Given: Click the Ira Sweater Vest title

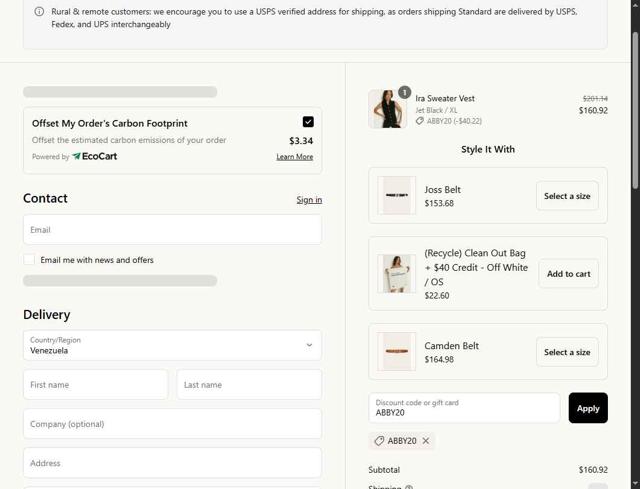Looking at the screenshot, I should (x=445, y=98).
